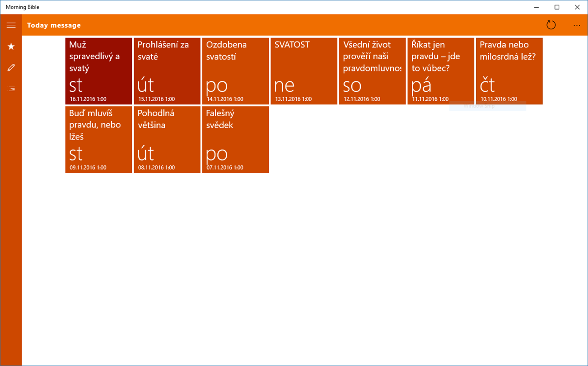Click the star favorites icon in sidebar
588x366 pixels.
pos(11,46)
